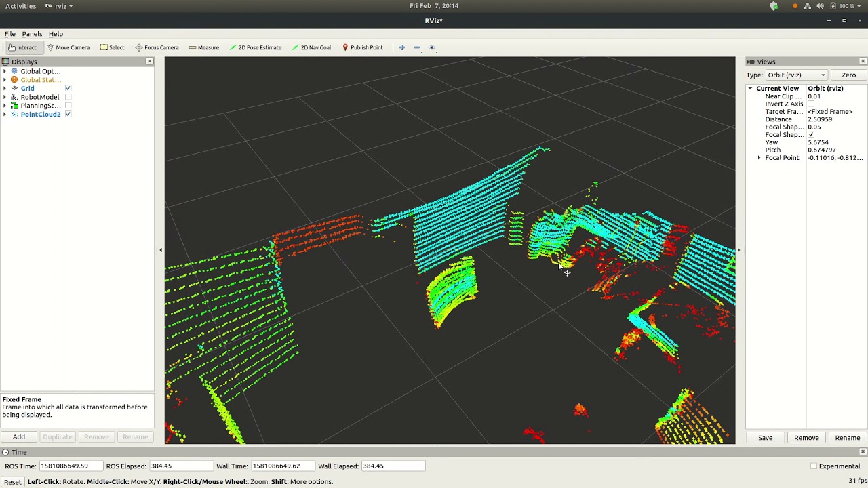Viewport: 868px width, 488px height.
Task: Click the Global Status warning icon
Action: (x=14, y=80)
